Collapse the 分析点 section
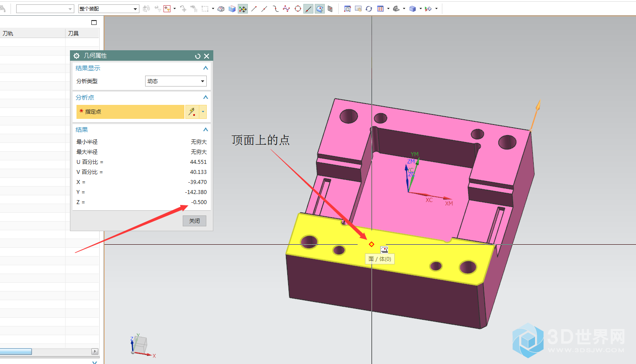Viewport: 636px width, 364px height. [205, 97]
